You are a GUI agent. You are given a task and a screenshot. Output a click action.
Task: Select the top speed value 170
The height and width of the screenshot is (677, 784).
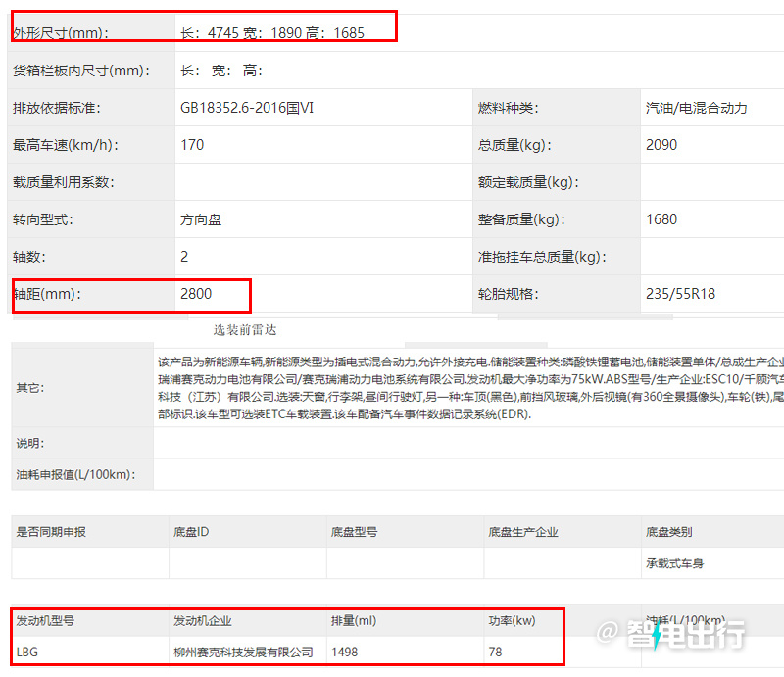point(192,145)
